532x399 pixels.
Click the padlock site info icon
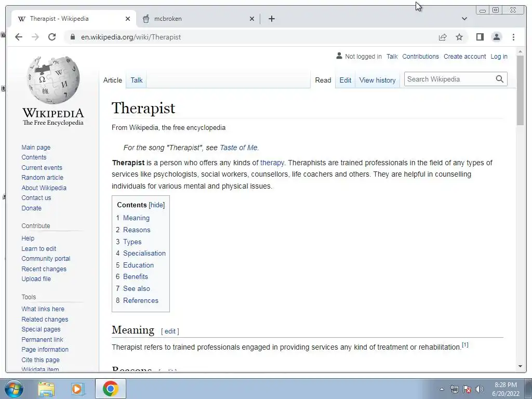[x=72, y=37]
